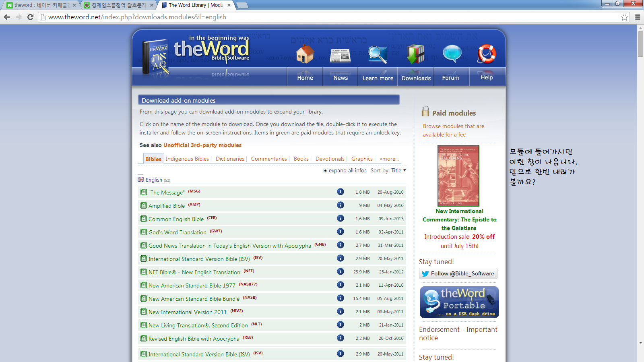Bookmark this page with the star icon
This screenshot has height=362, width=644.
[624, 17]
